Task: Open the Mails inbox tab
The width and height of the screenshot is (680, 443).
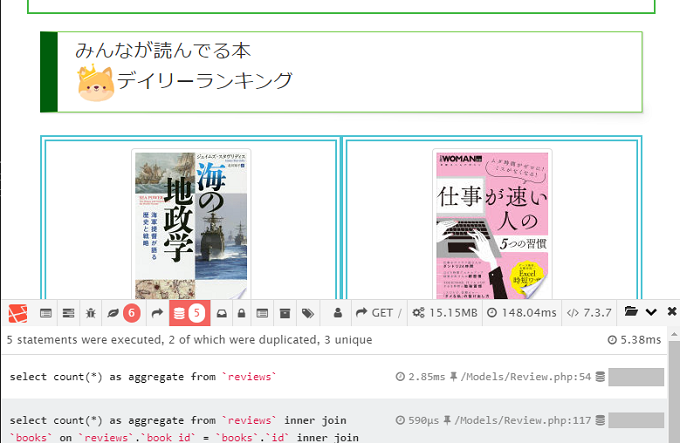Action: pos(222,313)
